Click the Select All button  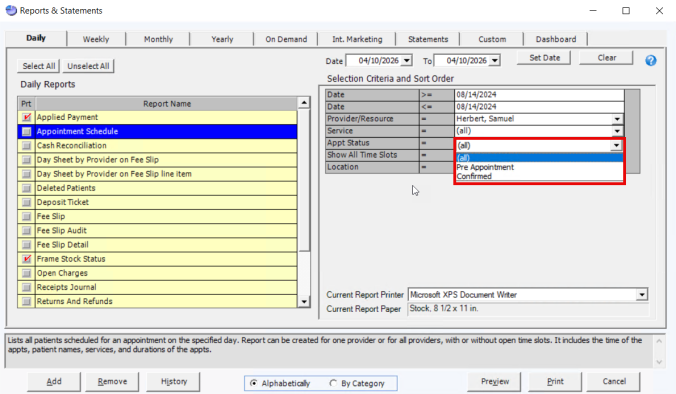[39, 66]
